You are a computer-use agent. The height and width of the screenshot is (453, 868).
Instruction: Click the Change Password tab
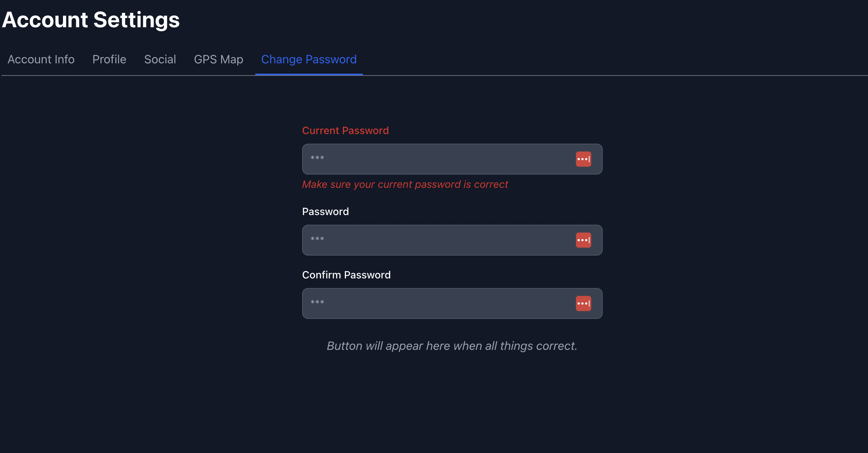tap(309, 59)
